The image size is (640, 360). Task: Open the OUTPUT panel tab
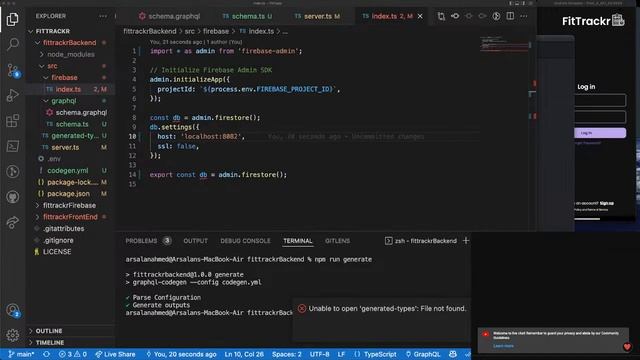[196, 241]
